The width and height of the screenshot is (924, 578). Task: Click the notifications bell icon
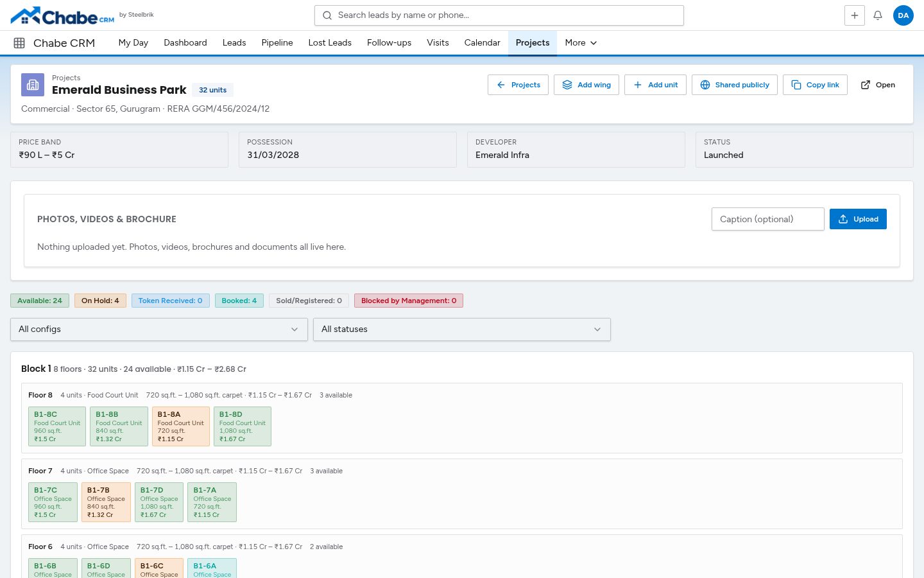[x=878, y=15]
